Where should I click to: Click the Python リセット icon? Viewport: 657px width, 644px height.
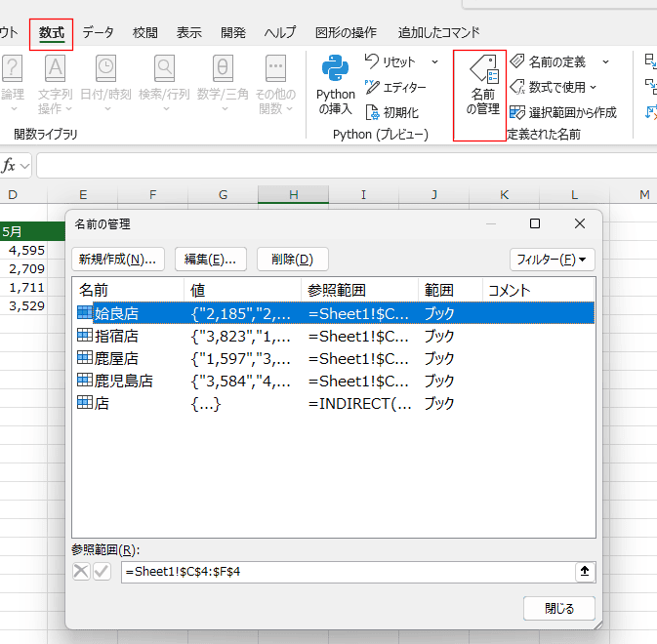(372, 61)
